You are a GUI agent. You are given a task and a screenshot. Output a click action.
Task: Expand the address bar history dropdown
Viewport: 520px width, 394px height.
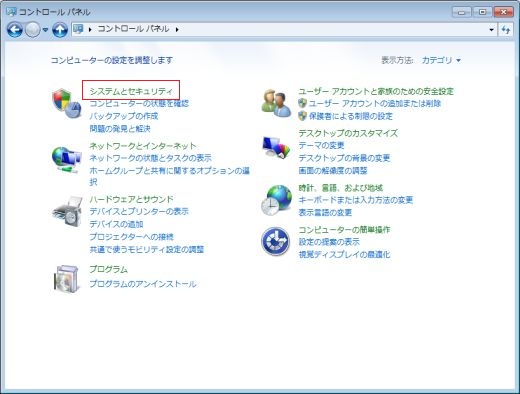[x=491, y=30]
